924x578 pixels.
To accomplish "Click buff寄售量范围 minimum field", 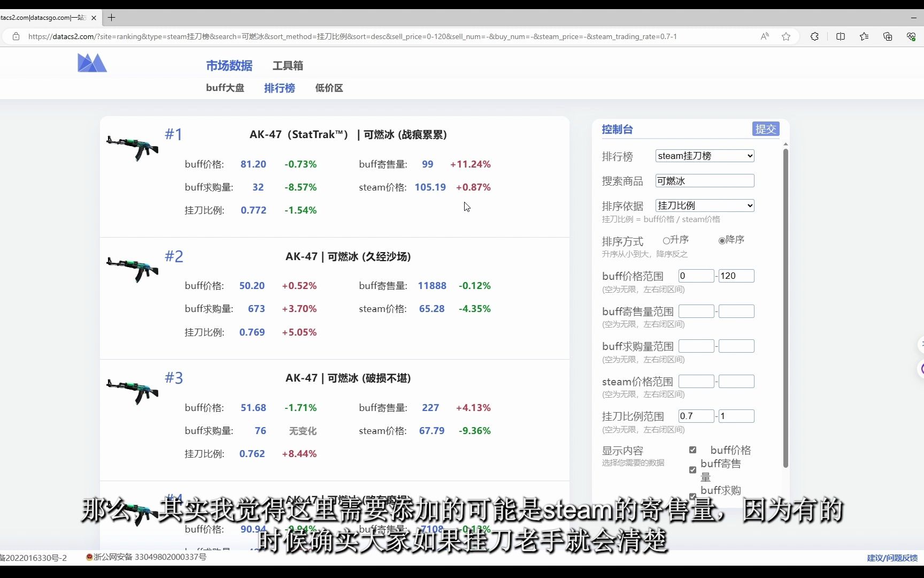I will pos(696,311).
